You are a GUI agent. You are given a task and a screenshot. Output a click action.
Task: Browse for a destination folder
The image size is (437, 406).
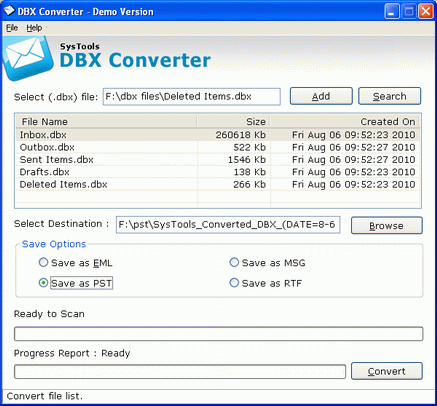[387, 225]
